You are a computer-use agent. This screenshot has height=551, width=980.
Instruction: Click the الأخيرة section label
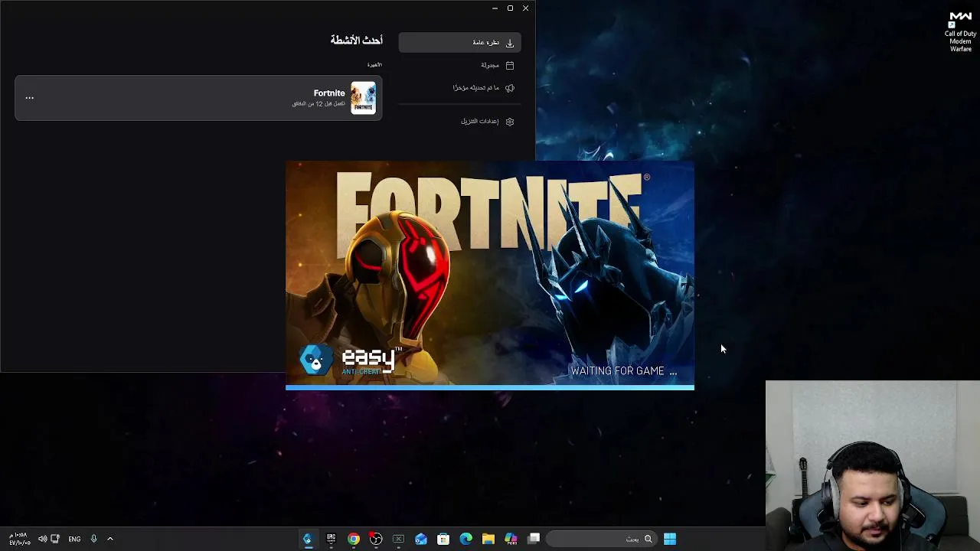pyautogui.click(x=374, y=65)
